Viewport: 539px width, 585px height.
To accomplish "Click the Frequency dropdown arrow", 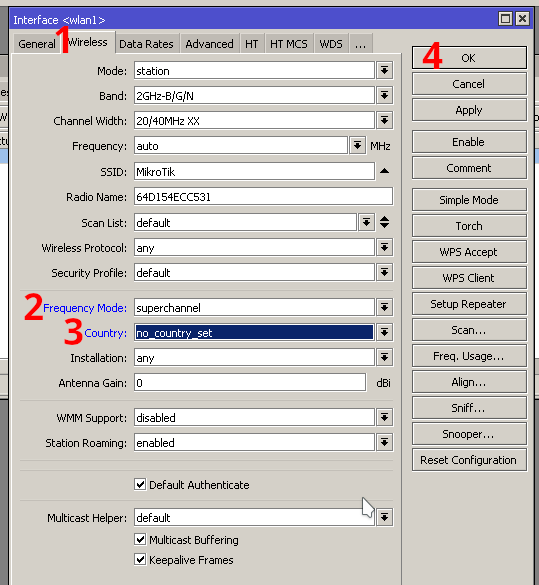I will click(357, 146).
